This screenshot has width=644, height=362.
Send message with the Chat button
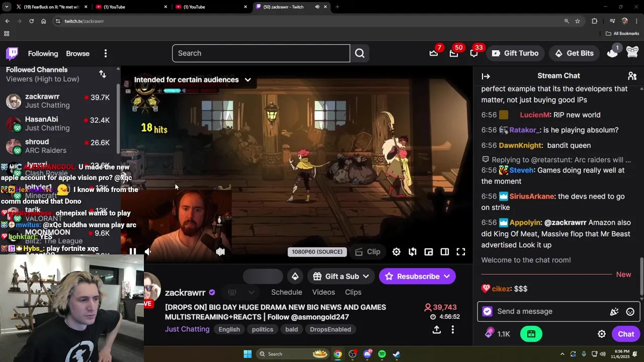tap(626, 334)
